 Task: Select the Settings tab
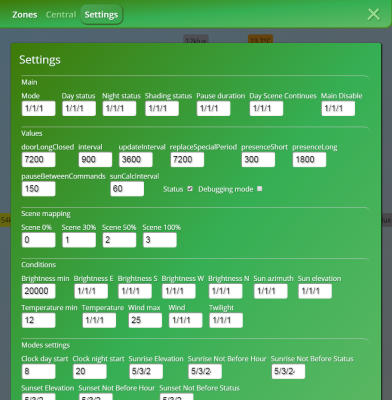coord(101,15)
